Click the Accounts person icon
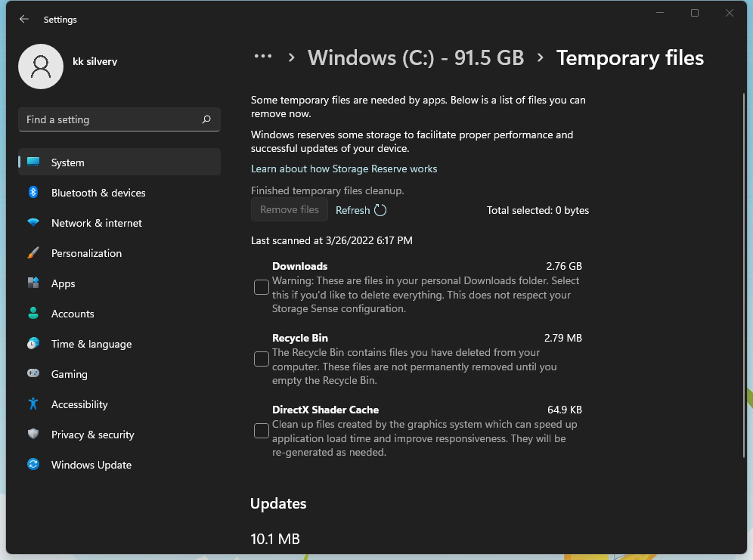Screen dimensions: 753x560 (33, 314)
